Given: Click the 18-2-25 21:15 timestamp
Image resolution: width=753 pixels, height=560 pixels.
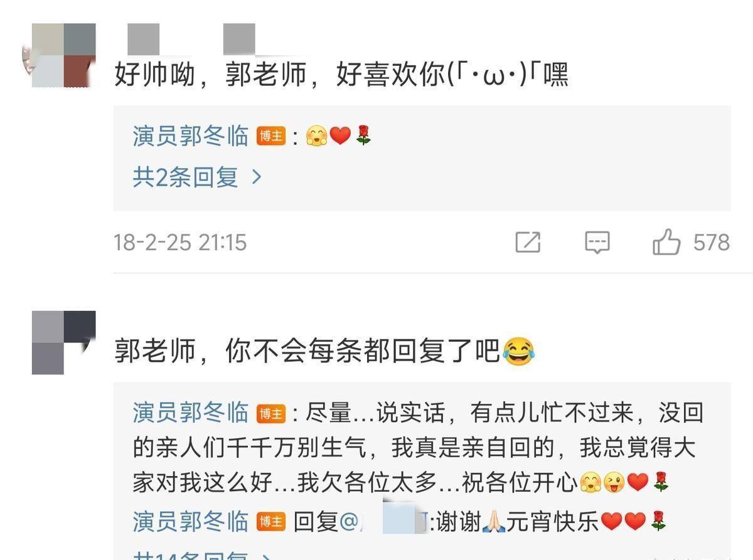Looking at the screenshot, I should coord(180,243).
